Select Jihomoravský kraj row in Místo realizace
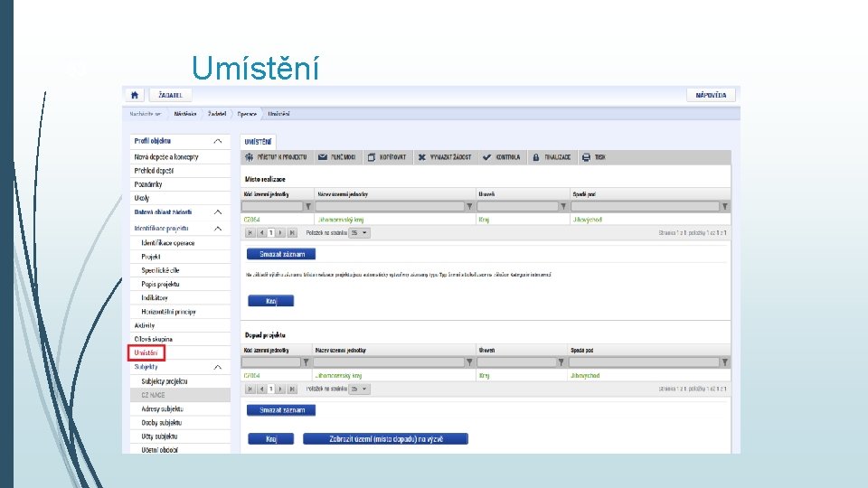Viewport: 868px width, 488px height. (486, 220)
